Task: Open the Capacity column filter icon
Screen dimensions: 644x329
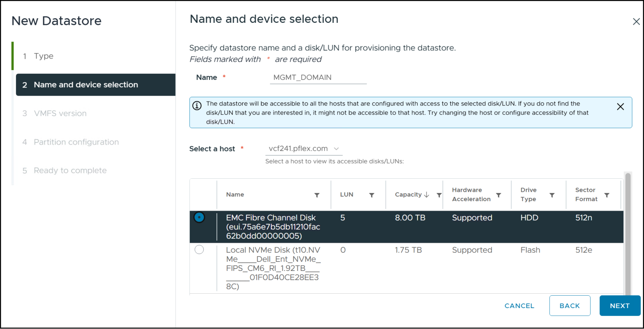Action: click(439, 195)
